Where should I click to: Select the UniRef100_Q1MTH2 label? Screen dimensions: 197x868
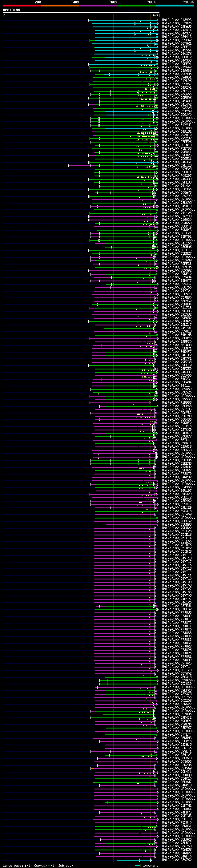176,806
